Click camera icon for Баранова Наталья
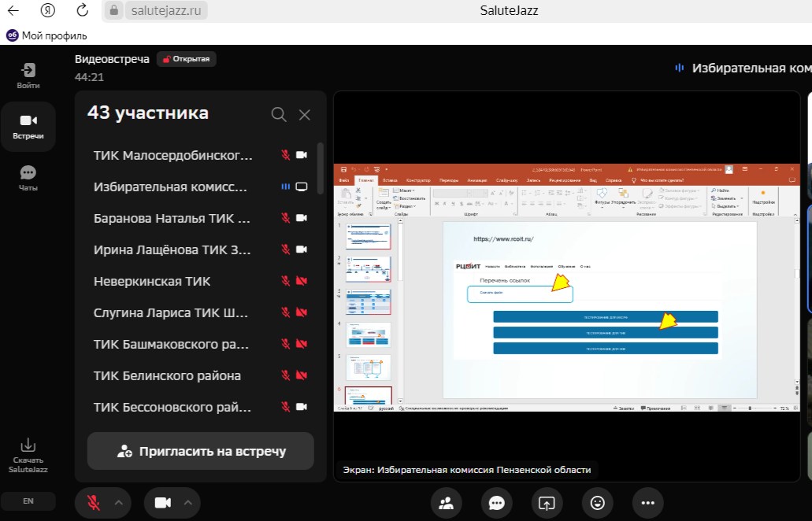 pos(302,218)
